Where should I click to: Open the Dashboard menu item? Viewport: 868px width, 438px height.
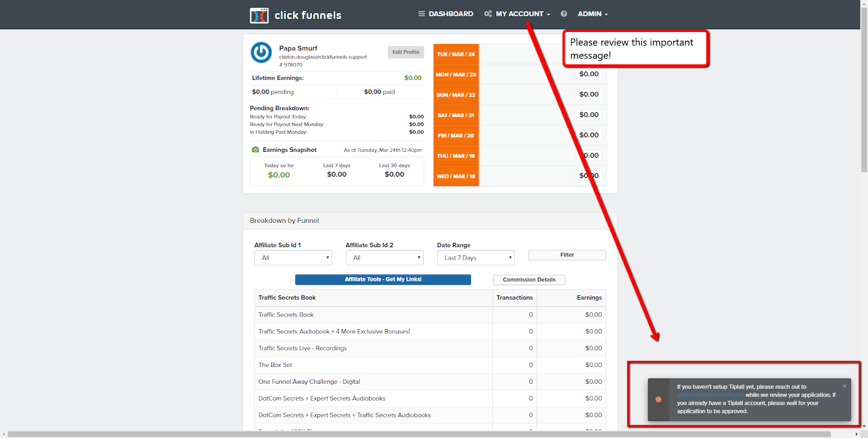pyautogui.click(x=446, y=14)
